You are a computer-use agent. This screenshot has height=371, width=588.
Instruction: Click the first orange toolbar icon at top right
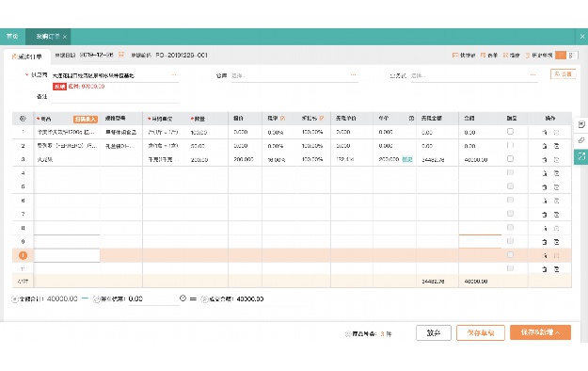click(x=464, y=56)
